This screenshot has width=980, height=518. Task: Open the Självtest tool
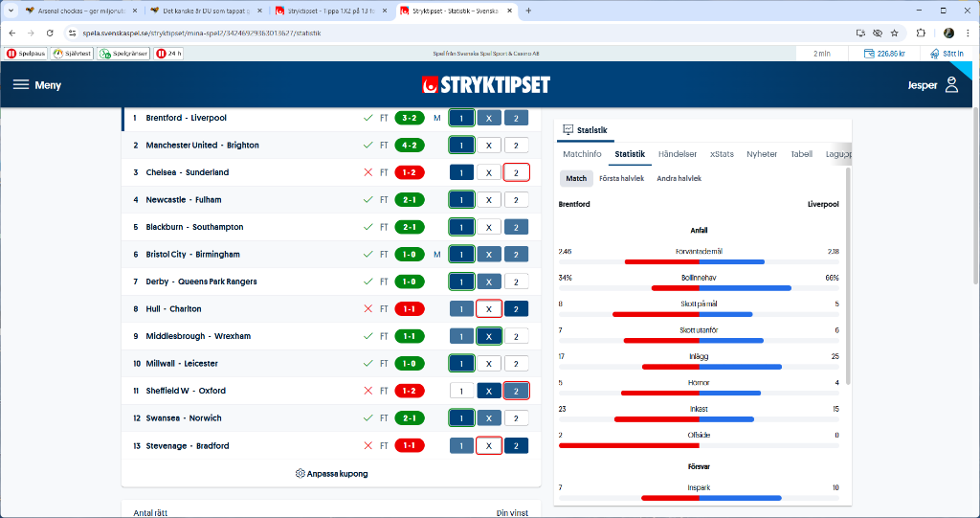point(72,54)
